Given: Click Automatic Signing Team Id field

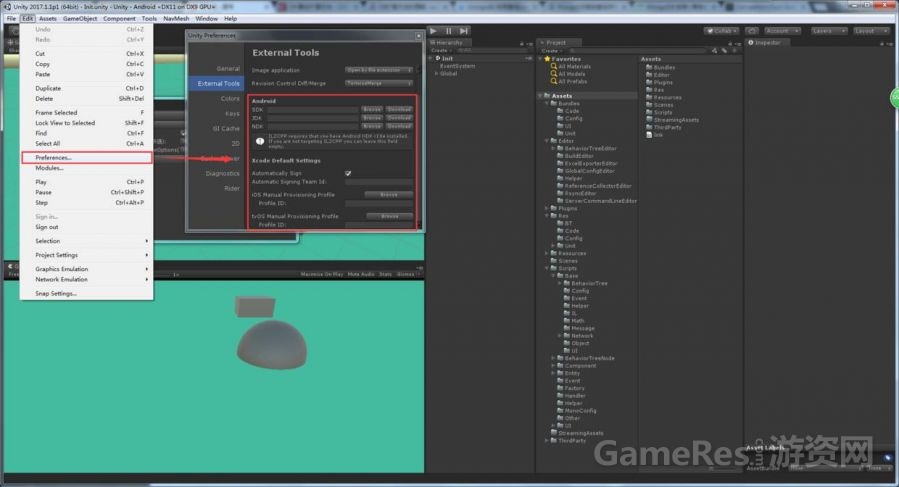Looking at the screenshot, I should click(378, 182).
